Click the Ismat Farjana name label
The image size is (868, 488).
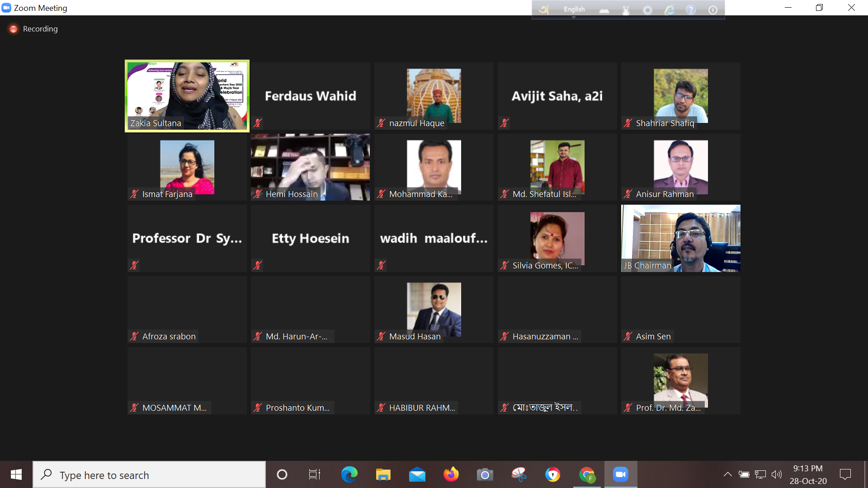(167, 194)
